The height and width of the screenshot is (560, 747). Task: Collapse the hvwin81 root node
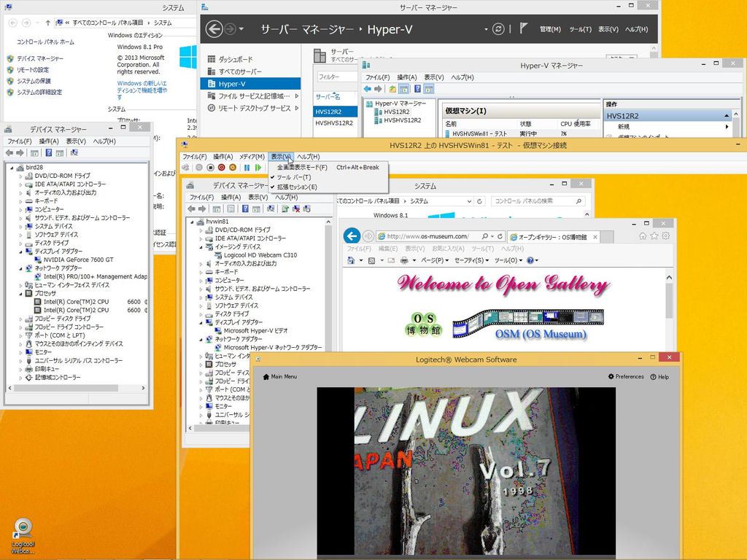pos(193,222)
